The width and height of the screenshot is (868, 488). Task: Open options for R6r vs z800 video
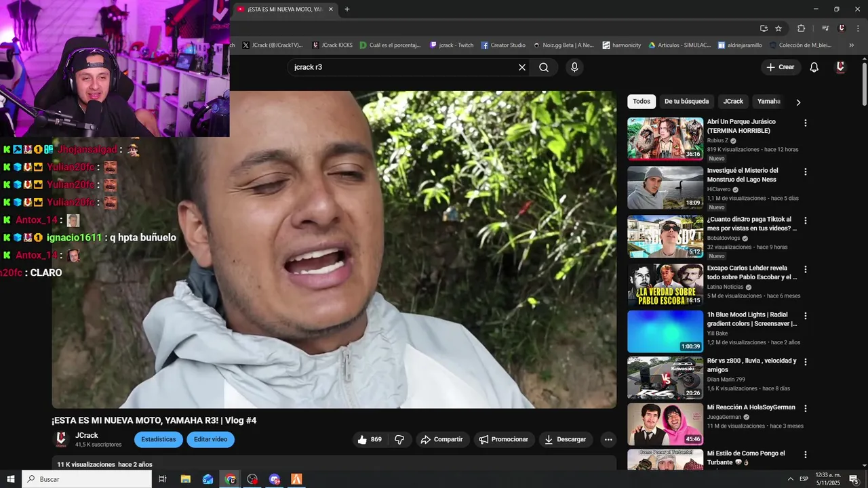[x=806, y=362]
